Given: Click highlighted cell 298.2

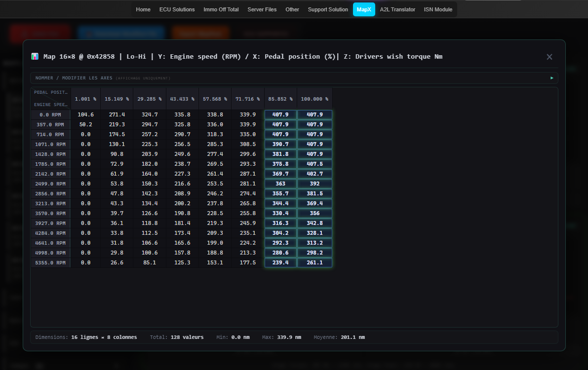Looking at the screenshot, I should click(314, 253).
